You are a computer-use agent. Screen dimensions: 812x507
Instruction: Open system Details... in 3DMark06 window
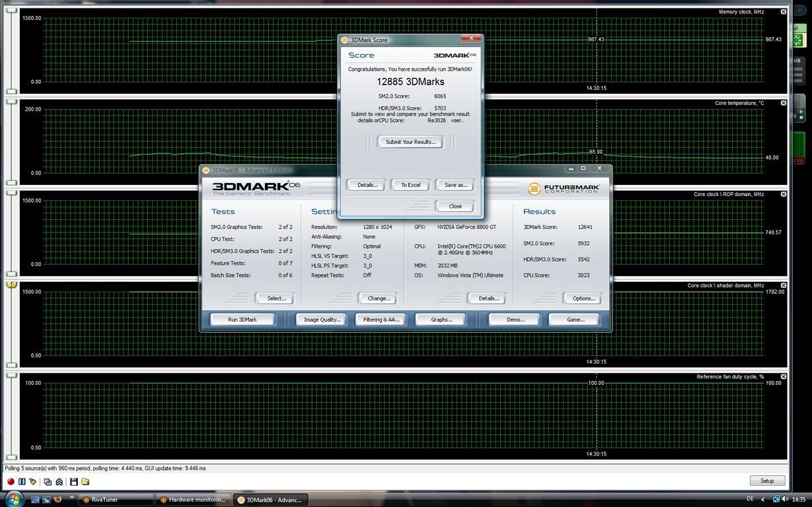488,298
